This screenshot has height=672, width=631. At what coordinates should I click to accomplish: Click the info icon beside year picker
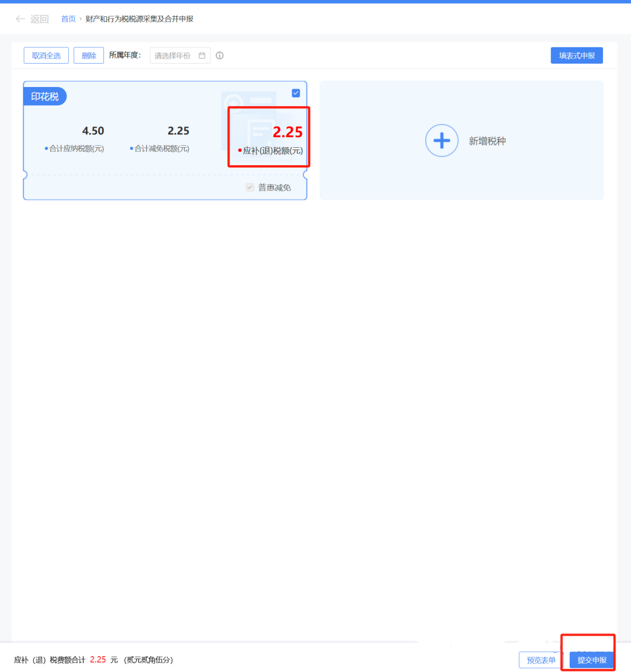point(220,55)
